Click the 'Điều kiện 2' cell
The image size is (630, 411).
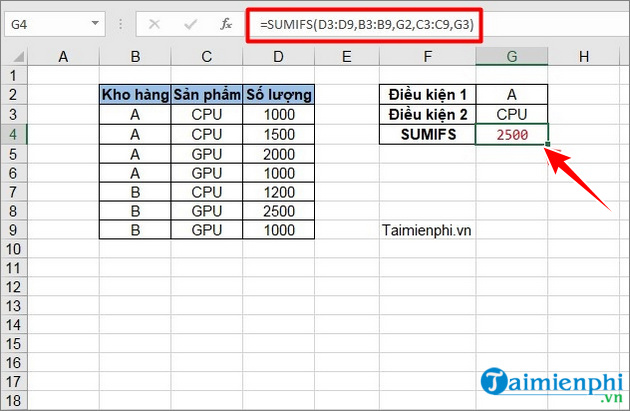(428, 115)
